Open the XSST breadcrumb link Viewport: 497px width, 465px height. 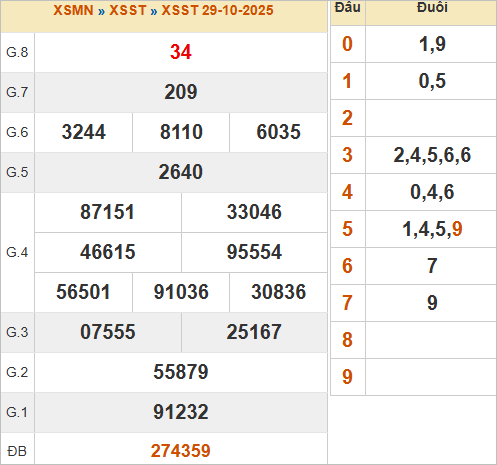128,10
